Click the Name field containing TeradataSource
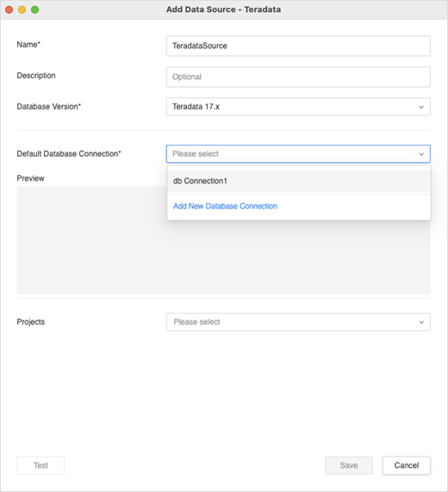This screenshot has width=448, height=492. click(x=298, y=46)
